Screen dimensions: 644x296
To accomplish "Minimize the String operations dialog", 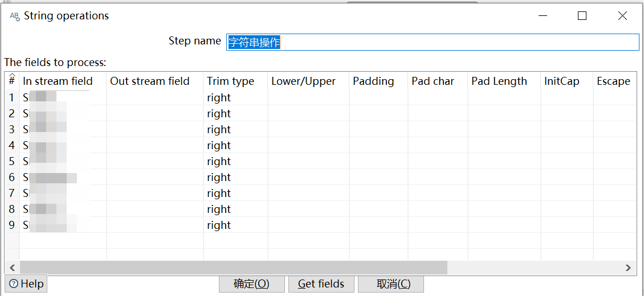I will [543, 16].
